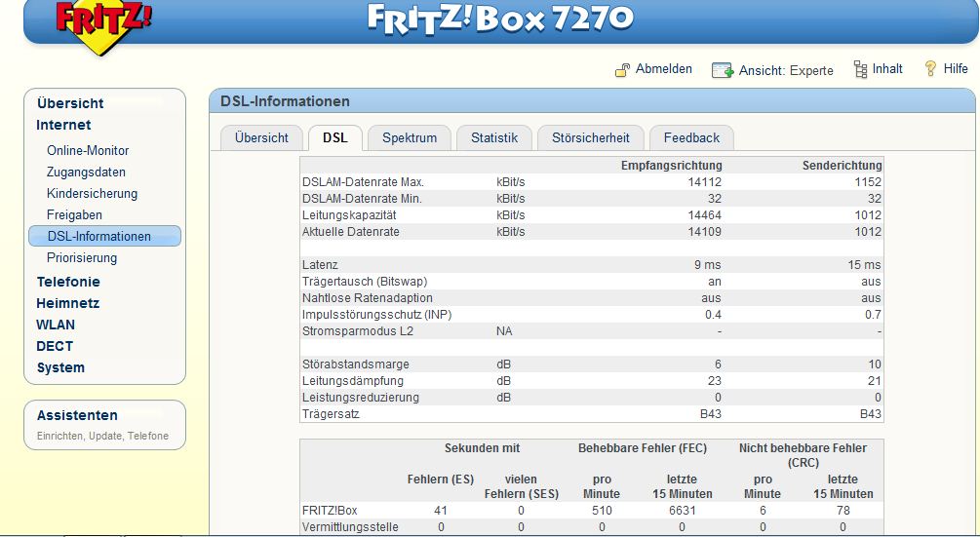
Task: Click the Abmelden logout link
Action: point(663,69)
